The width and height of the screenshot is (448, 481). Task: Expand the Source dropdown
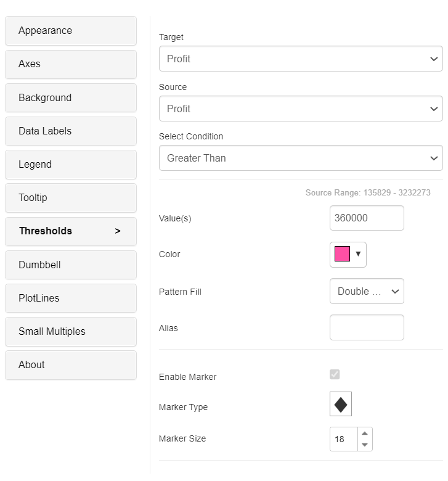tap(301, 109)
